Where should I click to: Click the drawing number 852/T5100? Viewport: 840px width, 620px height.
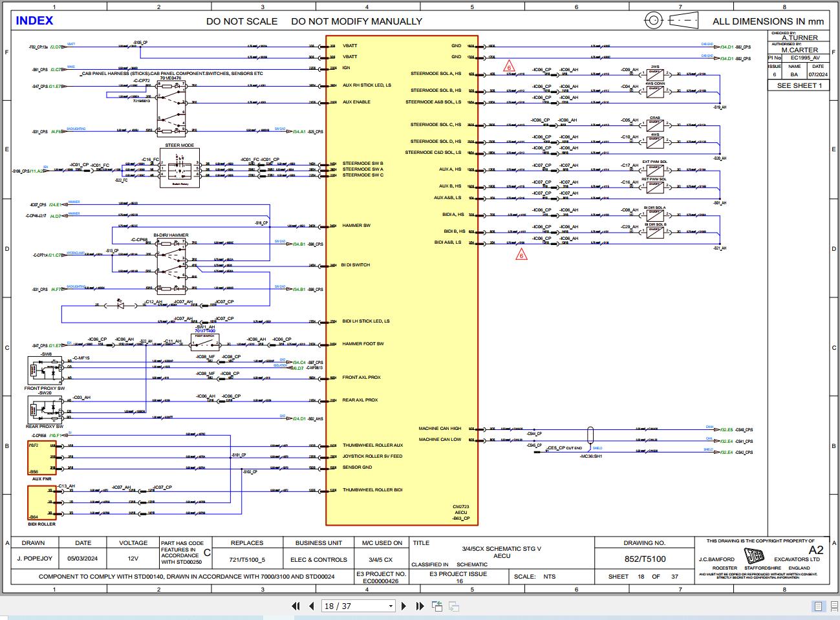(x=645, y=559)
